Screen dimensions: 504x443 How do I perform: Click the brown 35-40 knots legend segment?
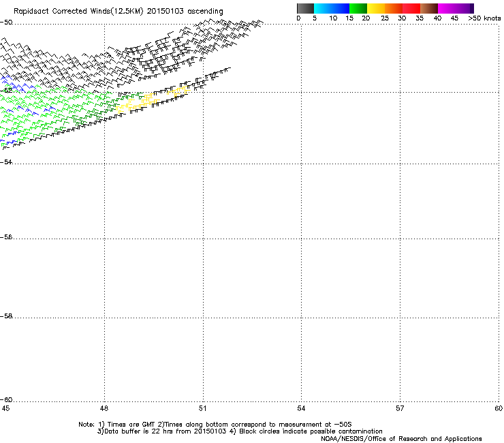click(429, 8)
